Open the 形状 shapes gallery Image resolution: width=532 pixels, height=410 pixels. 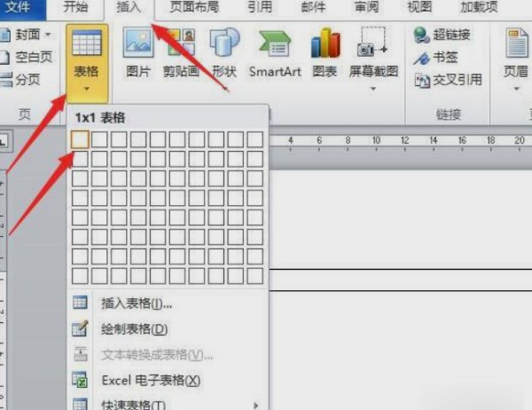tap(224, 52)
